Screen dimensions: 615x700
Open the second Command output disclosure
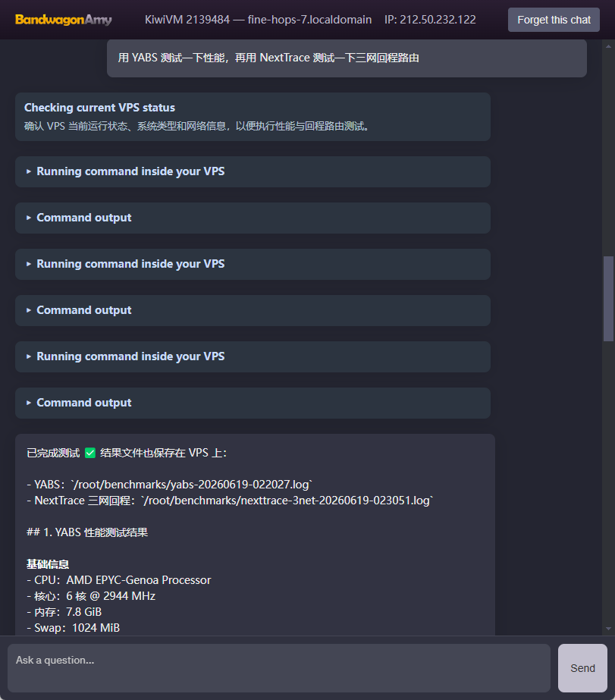tap(253, 310)
